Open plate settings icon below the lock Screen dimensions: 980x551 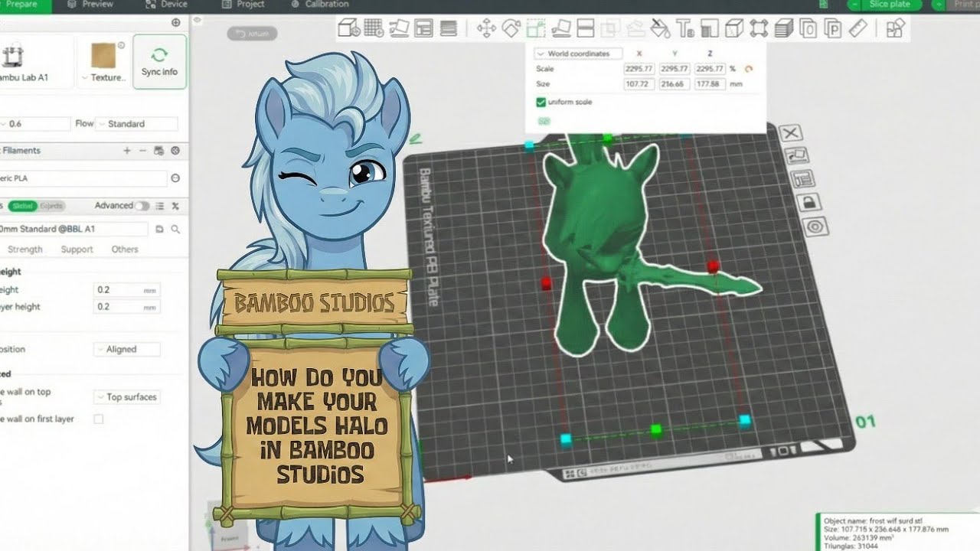point(815,227)
